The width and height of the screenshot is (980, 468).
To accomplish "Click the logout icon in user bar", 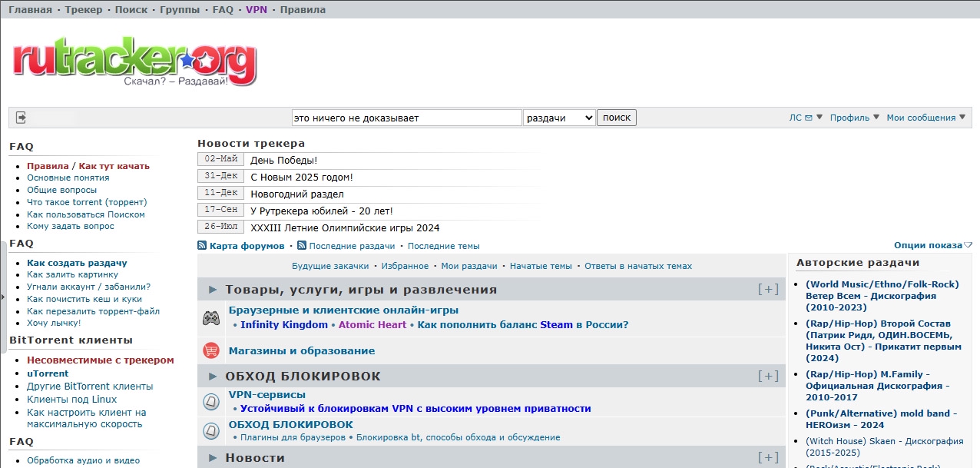I will (22, 118).
